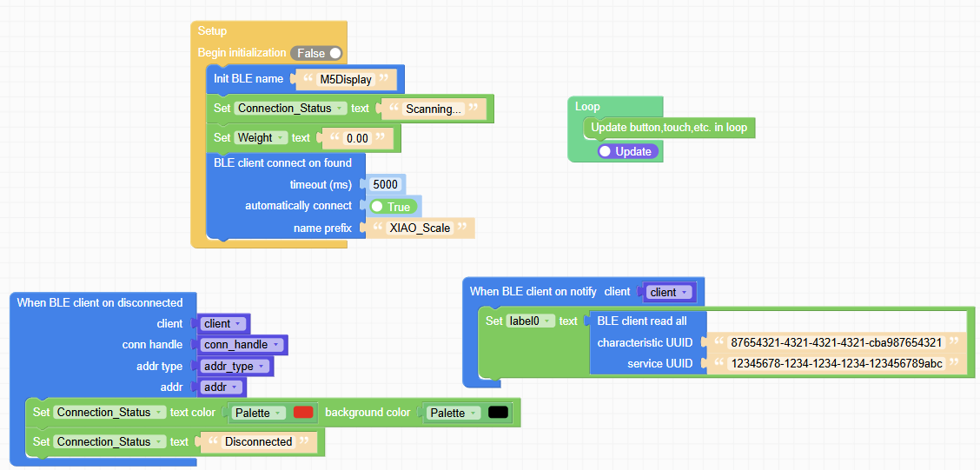This screenshot has height=470, width=980.
Task: Select BLE client connect on found block
Action: pos(282,163)
